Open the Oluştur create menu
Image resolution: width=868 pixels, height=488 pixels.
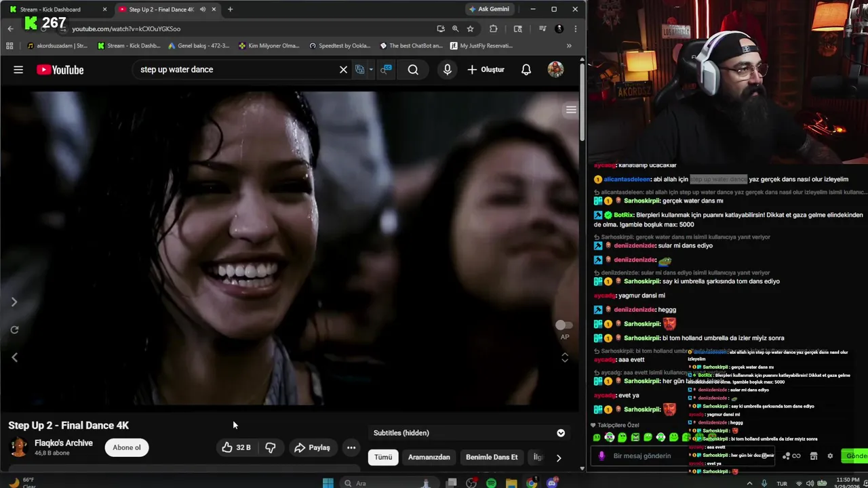point(486,69)
